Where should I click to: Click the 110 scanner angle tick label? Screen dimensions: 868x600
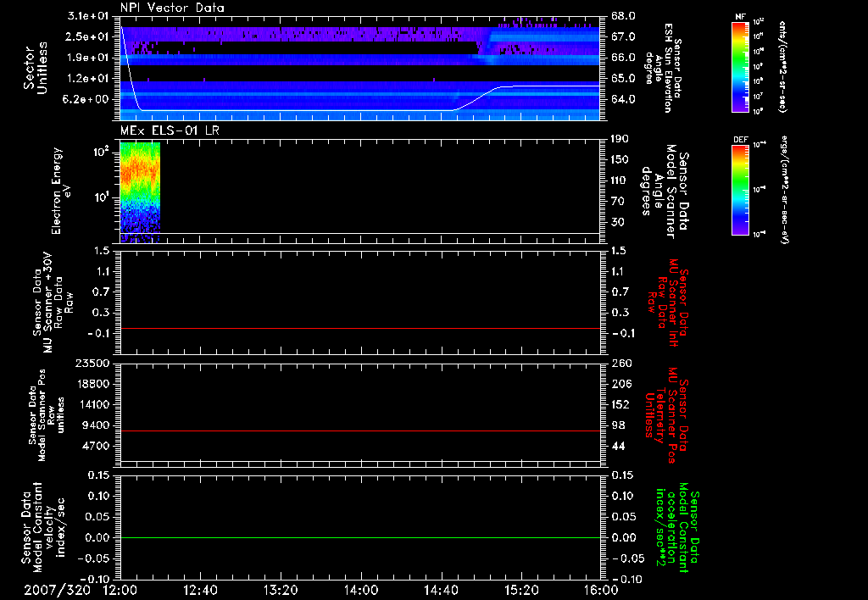[620, 181]
